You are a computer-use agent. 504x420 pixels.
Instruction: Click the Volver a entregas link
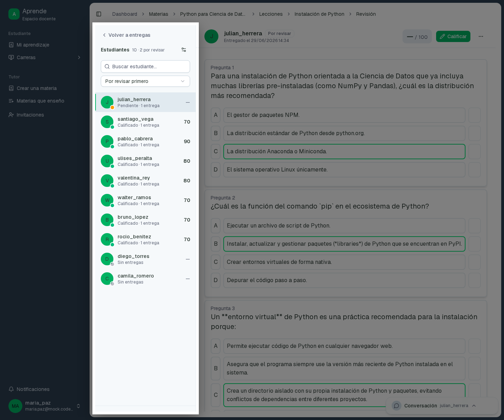(126, 35)
